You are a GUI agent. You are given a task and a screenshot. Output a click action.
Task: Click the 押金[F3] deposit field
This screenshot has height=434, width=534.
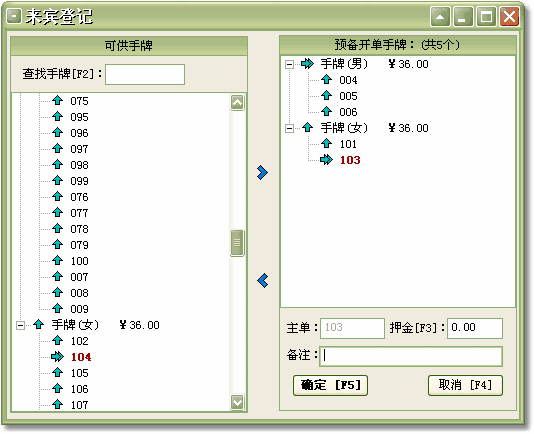pyautogui.click(x=475, y=328)
